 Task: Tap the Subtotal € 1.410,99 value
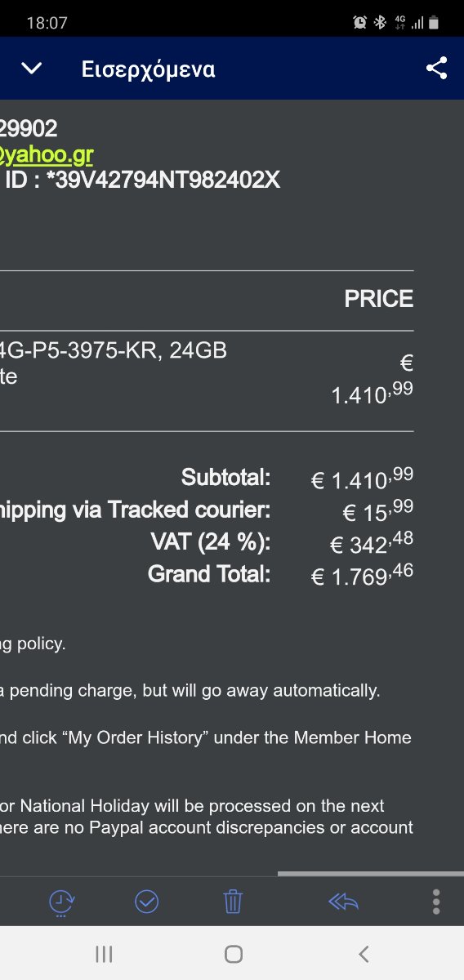click(362, 478)
